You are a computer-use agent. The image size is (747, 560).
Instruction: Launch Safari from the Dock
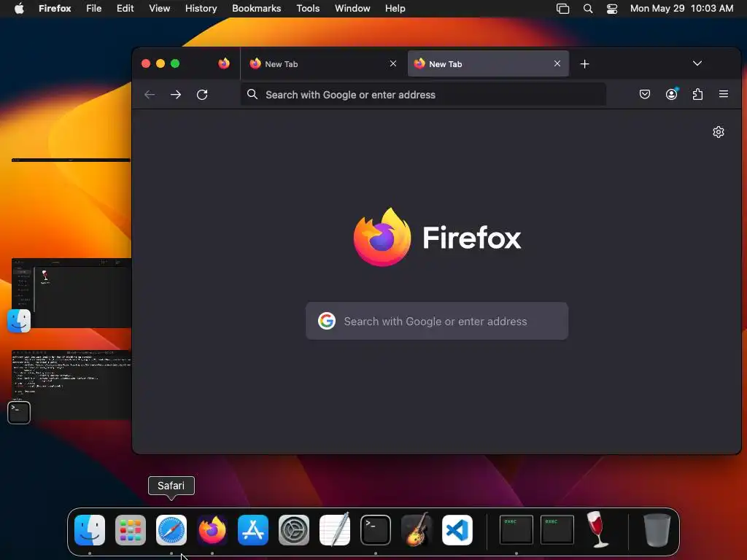pyautogui.click(x=171, y=530)
